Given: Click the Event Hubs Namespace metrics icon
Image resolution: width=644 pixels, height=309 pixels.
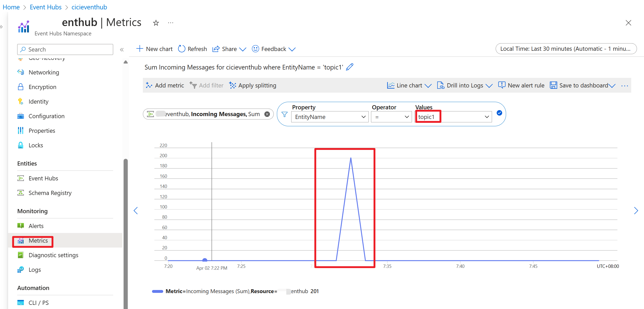Looking at the screenshot, I should point(24,27).
